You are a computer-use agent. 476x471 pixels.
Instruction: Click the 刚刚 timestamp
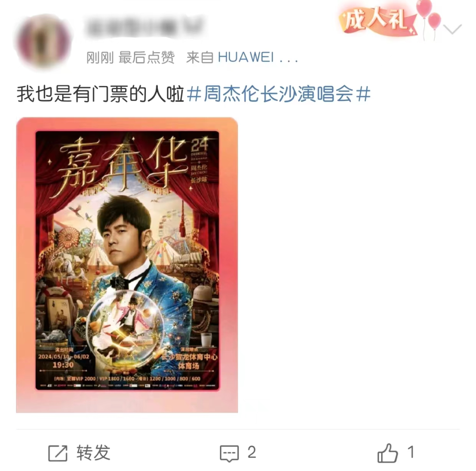click(100, 57)
